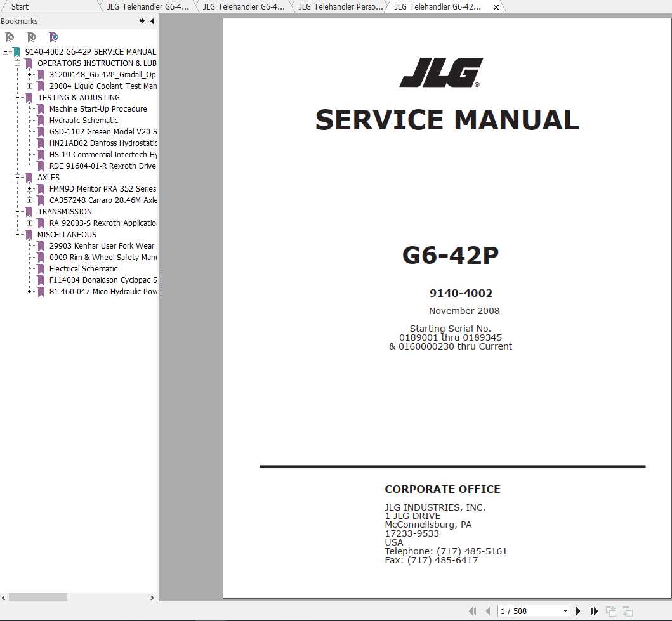Click the delete bookmark icon
Image resolution: width=672 pixels, height=621 pixels.
tap(10, 37)
